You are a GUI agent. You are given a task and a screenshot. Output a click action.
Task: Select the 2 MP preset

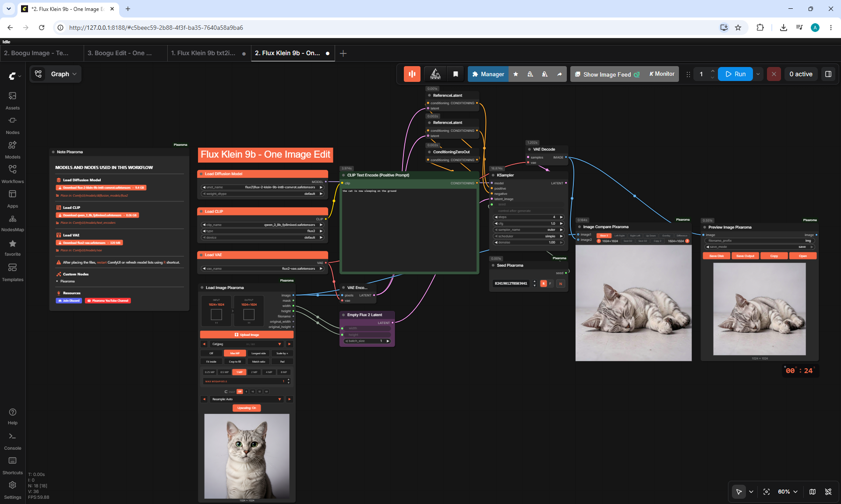[x=254, y=372]
